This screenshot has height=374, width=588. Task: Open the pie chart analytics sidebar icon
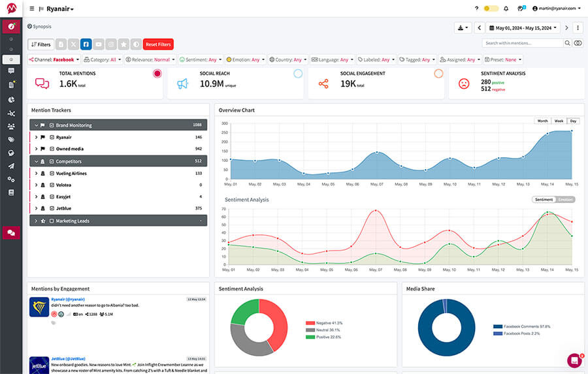[x=11, y=99]
